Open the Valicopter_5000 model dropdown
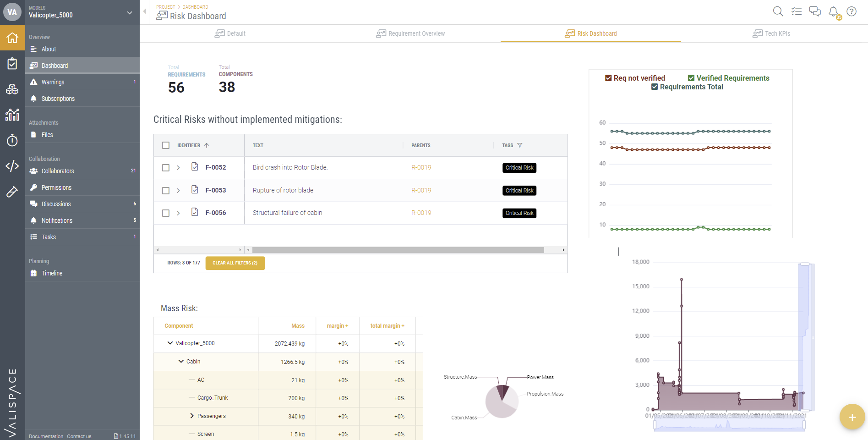The image size is (868, 440). 130,13
